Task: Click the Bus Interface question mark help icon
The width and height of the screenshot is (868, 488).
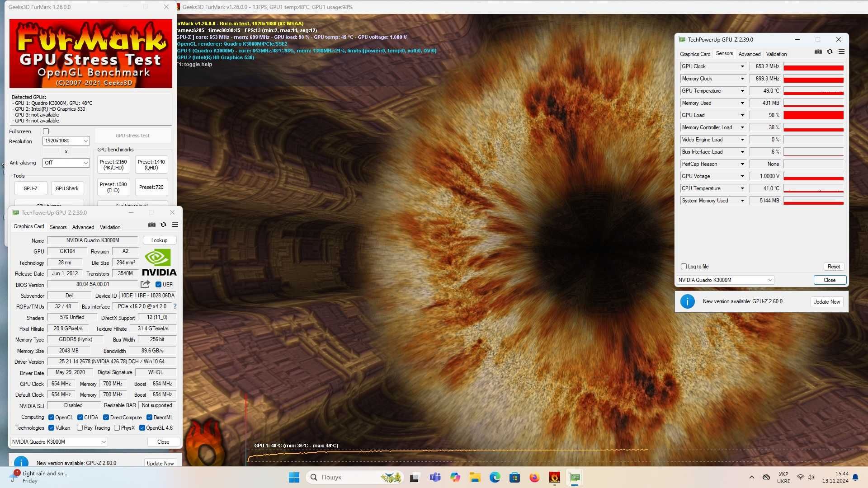Action: pyautogui.click(x=175, y=306)
